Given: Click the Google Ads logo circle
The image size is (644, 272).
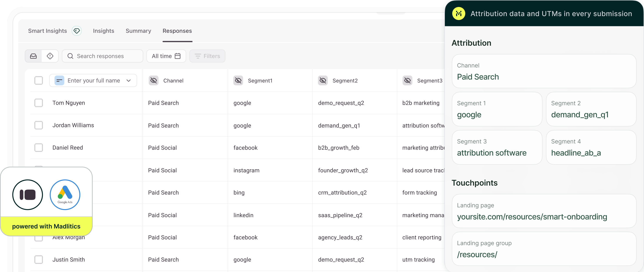Looking at the screenshot, I should click(65, 195).
